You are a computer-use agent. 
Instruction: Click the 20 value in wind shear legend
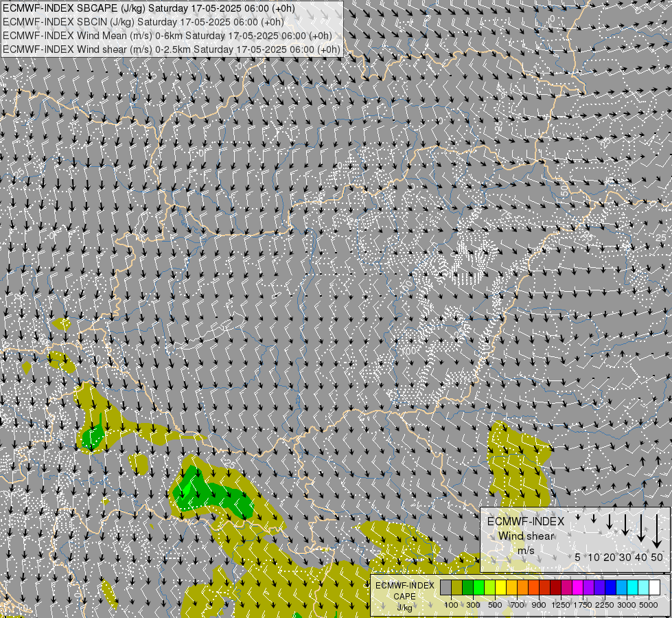point(610,557)
